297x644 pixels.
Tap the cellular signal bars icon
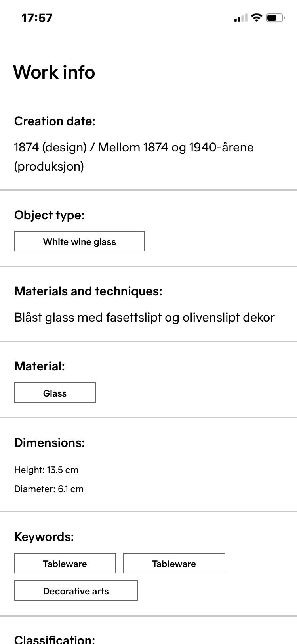pyautogui.click(x=240, y=18)
